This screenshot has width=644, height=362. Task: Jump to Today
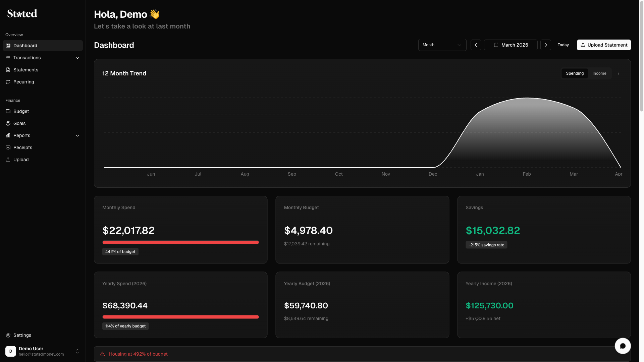[x=563, y=45]
